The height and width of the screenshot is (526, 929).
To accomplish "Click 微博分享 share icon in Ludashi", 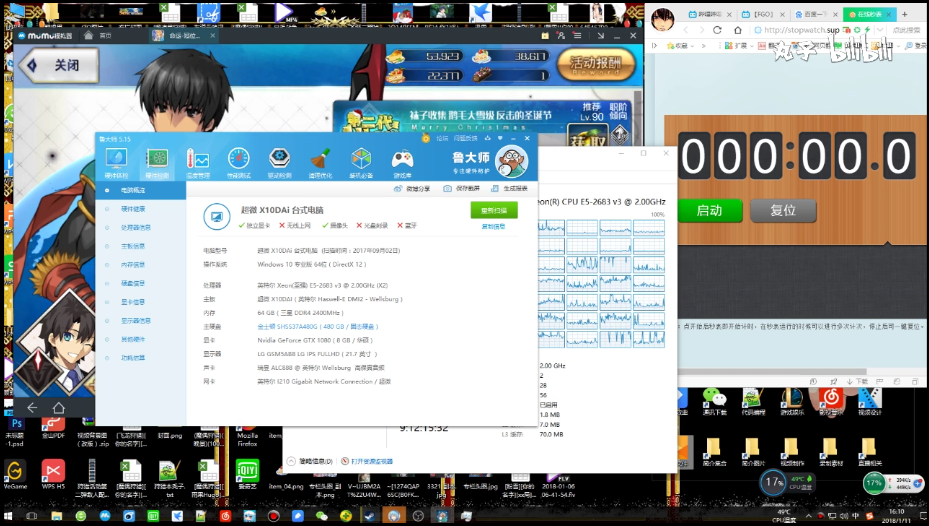I will (412, 188).
